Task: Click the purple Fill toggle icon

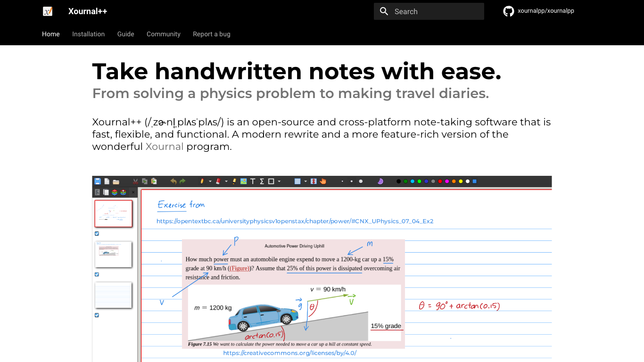Action: click(380, 181)
